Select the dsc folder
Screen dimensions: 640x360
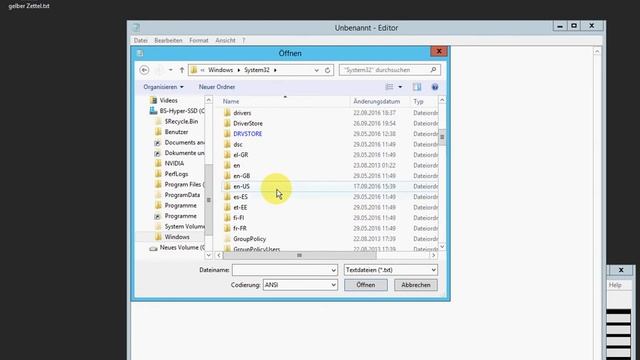(238, 144)
